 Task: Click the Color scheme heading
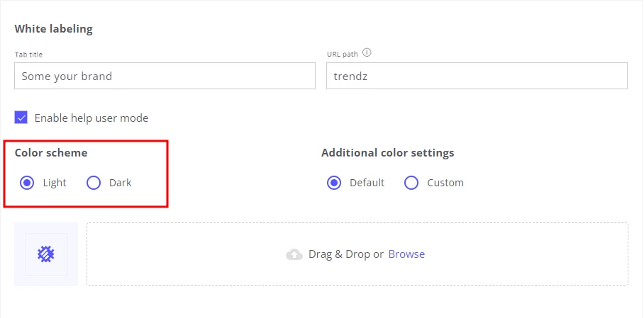tap(51, 153)
